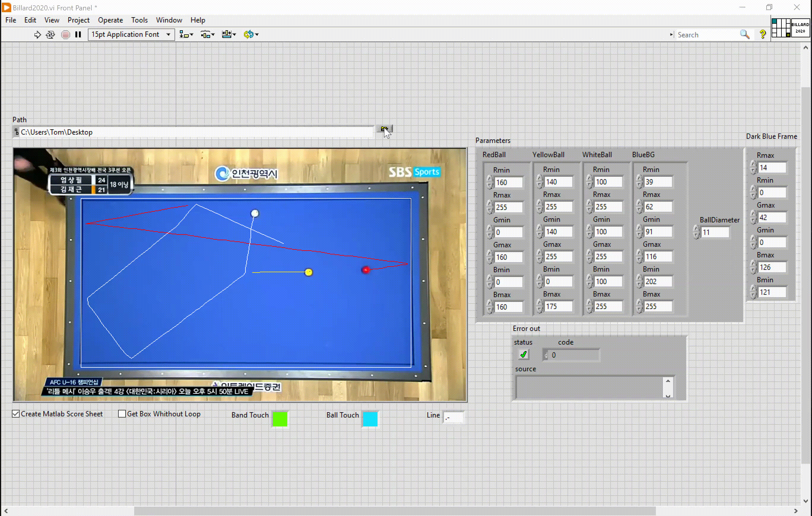
Task: Click the cyan Ball Touch color box
Action: click(370, 419)
